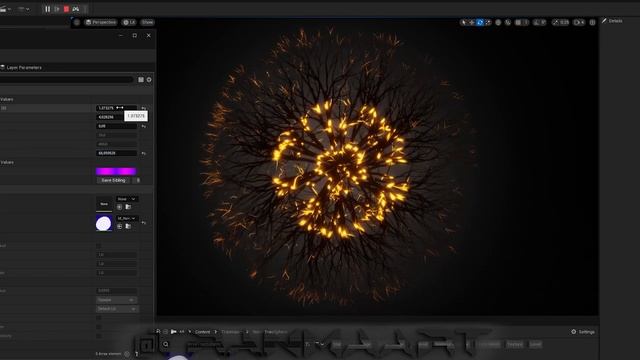Image resolution: width=640 pixels, height=360 pixels.
Task: Toggle grid snapping
Action: (x=518, y=22)
